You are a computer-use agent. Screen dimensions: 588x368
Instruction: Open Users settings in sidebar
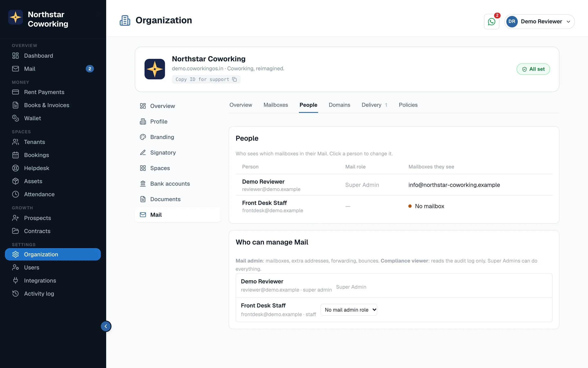click(x=53, y=267)
